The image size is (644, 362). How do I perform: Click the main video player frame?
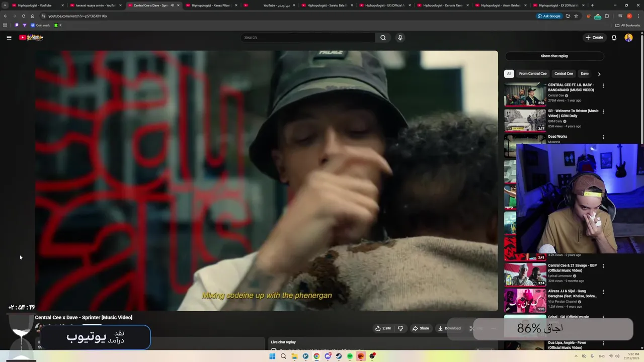(x=266, y=180)
